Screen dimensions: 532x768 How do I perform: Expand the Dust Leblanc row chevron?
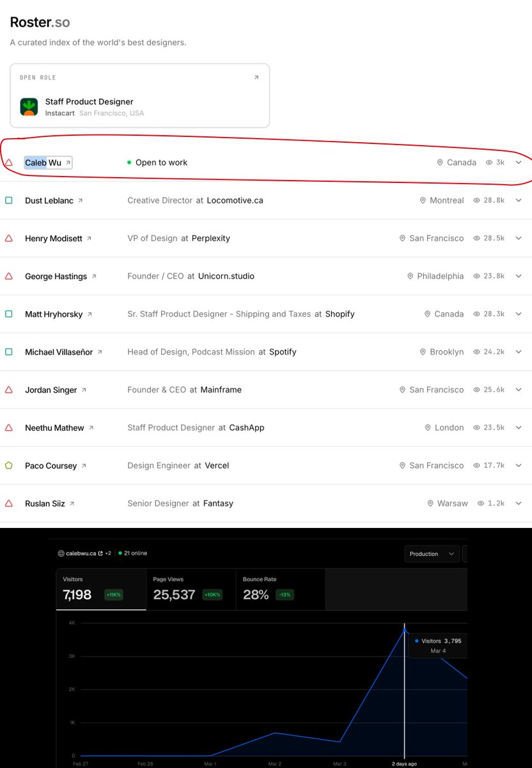pos(519,200)
